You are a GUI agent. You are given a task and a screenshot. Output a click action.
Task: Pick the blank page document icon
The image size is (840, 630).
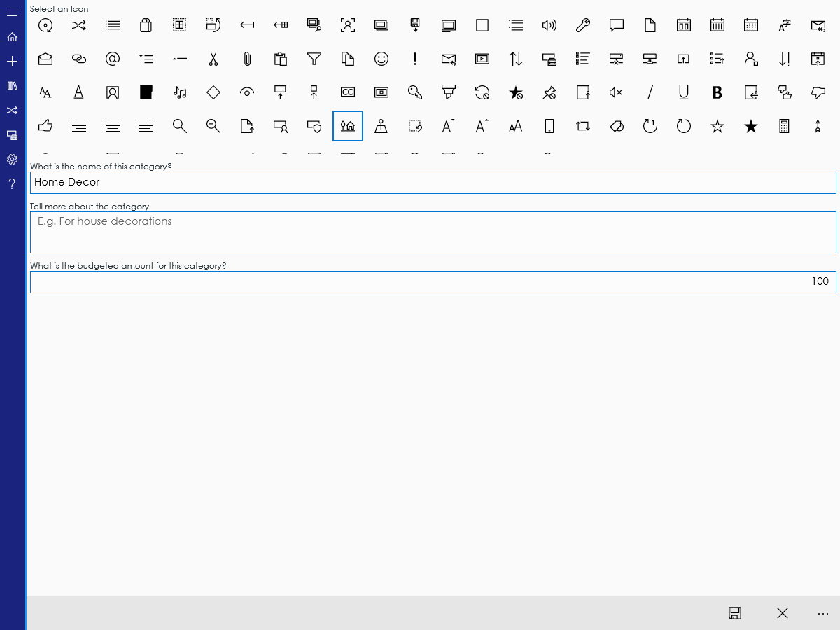(650, 25)
